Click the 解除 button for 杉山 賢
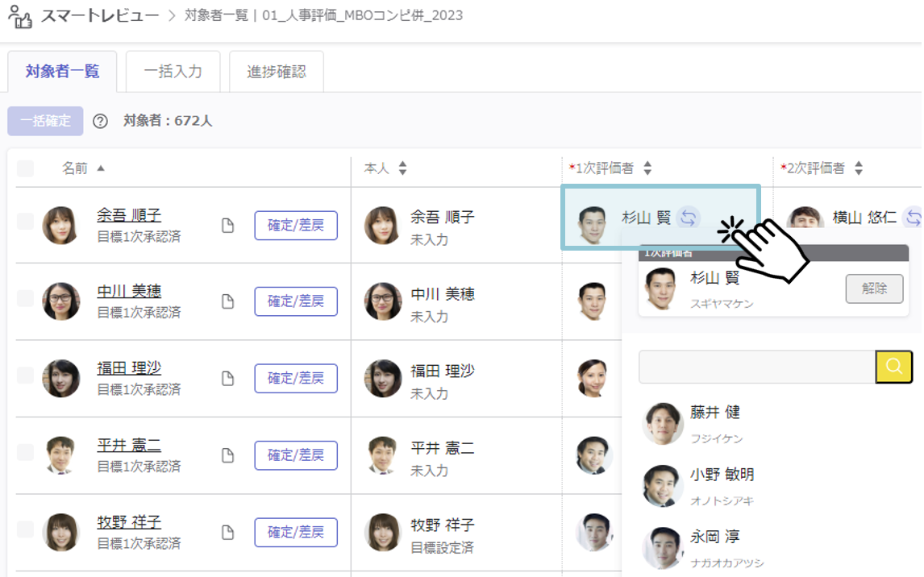The image size is (924, 577). [875, 288]
